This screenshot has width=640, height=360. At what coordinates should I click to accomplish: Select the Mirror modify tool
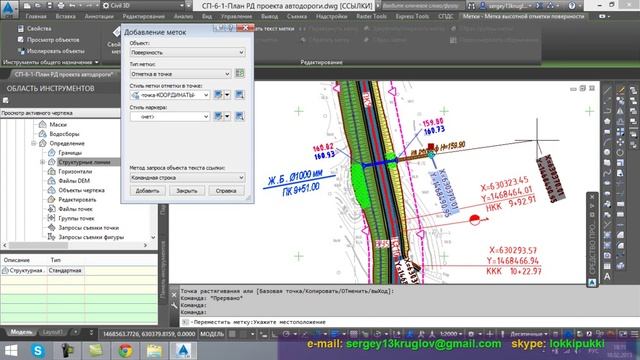point(620,111)
